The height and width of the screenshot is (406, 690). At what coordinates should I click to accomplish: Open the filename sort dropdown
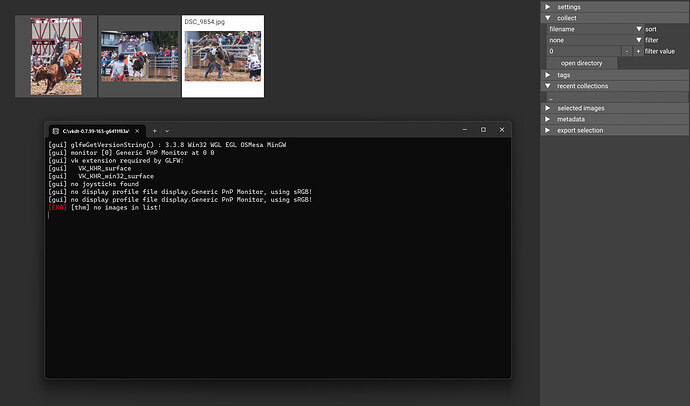click(x=595, y=29)
